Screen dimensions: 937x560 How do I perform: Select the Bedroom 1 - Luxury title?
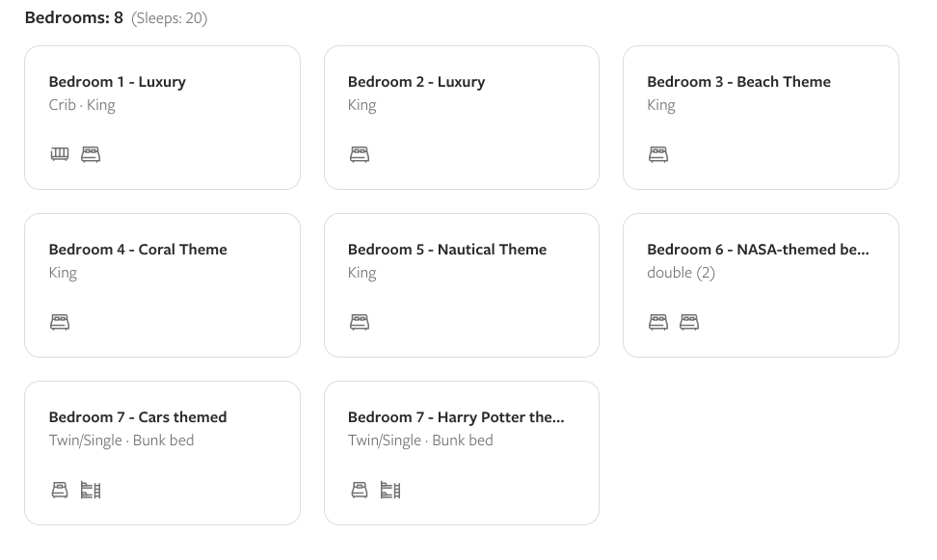click(118, 82)
